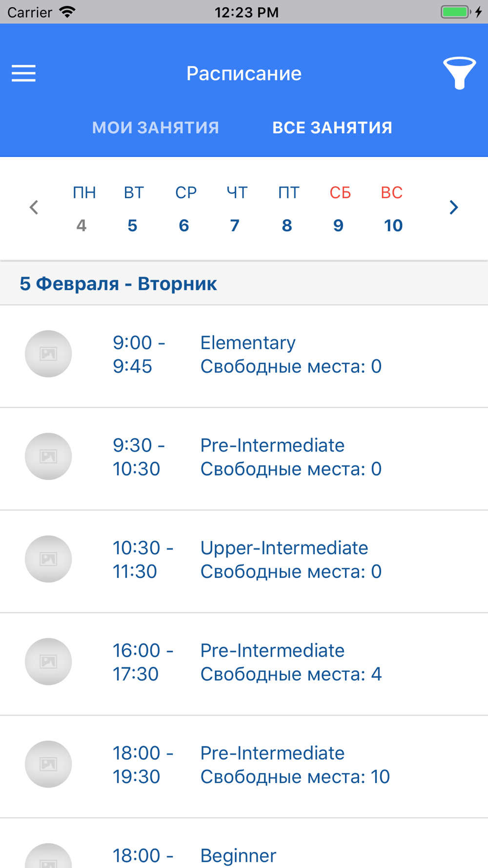Open the hamburger navigation menu
This screenshot has height=868, width=488.
pos(23,73)
